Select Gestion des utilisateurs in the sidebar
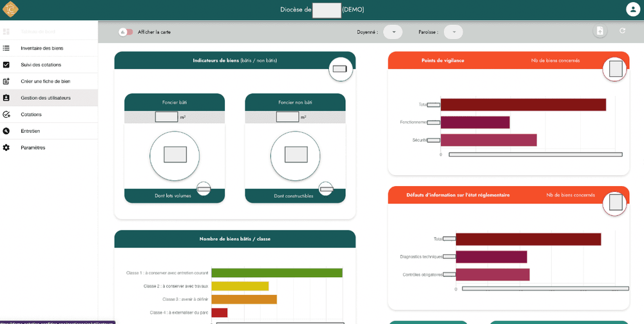644x324 pixels. click(x=49, y=98)
